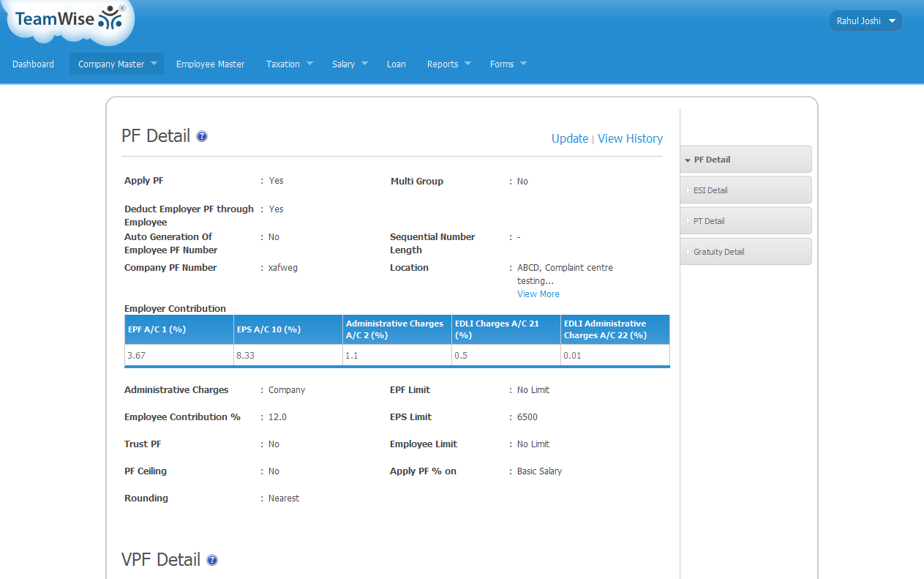The height and width of the screenshot is (579, 924).
Task: Open the Salary menu
Action: [x=349, y=64]
